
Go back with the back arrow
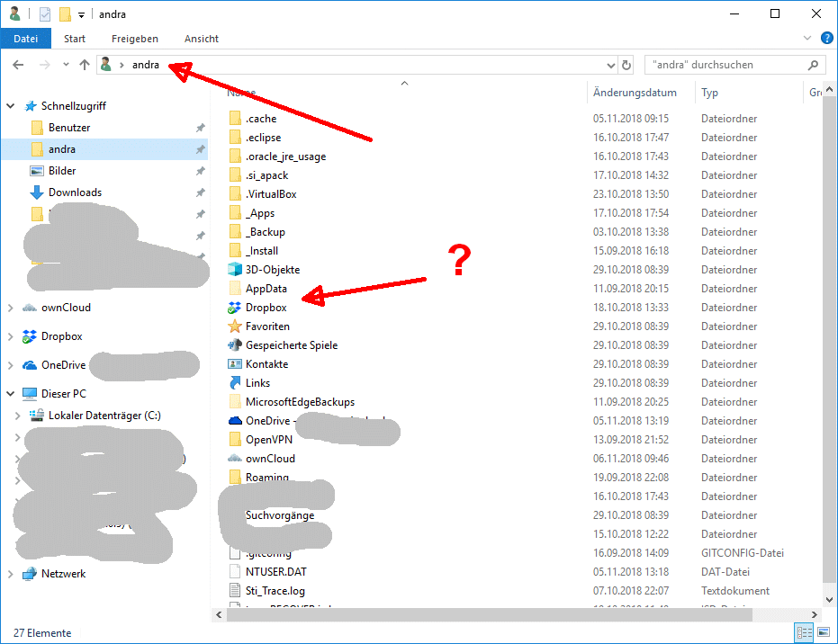[x=18, y=65]
